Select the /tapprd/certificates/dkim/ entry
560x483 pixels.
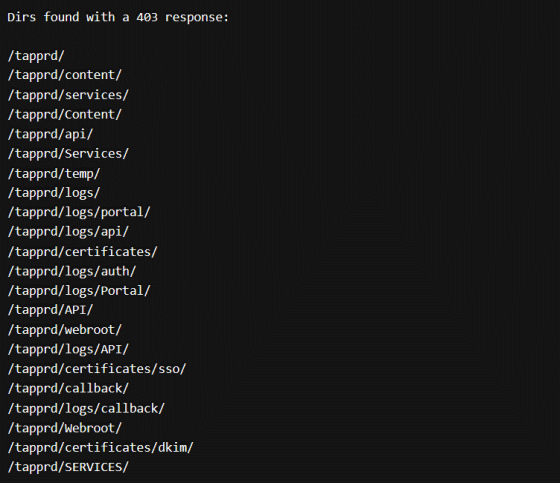[100, 448]
